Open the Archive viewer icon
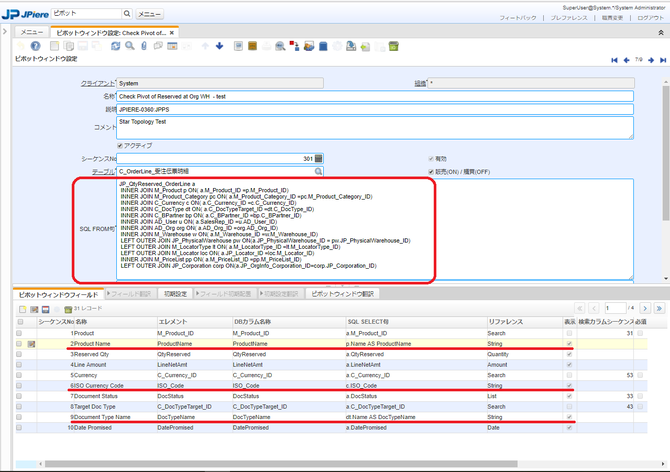 pos(253,46)
